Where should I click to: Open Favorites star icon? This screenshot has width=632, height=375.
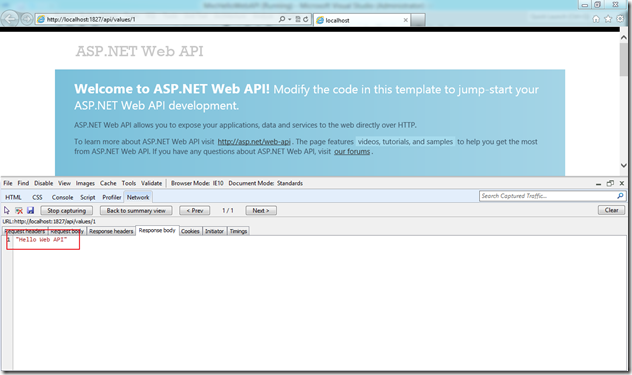click(608, 19)
